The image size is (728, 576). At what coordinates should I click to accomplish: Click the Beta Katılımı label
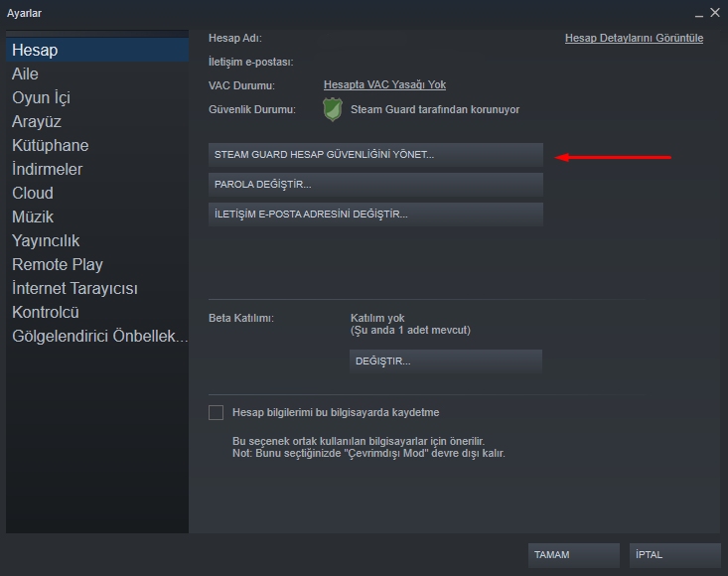[x=241, y=318]
